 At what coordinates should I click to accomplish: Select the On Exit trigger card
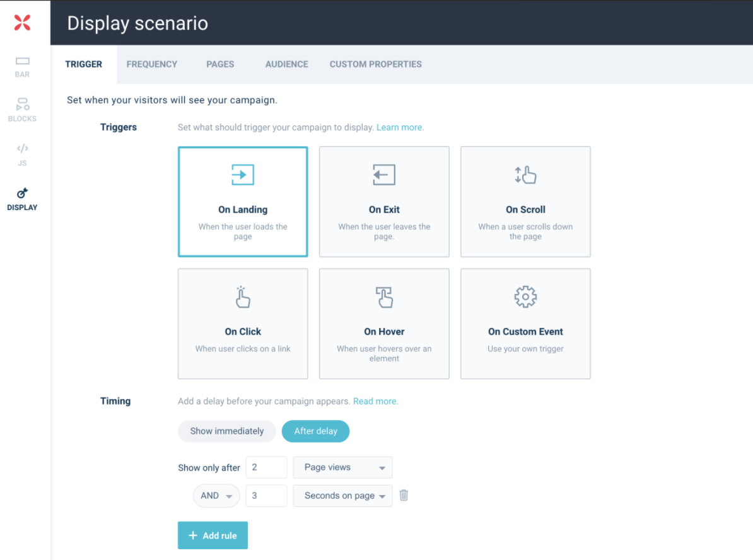coord(384,202)
